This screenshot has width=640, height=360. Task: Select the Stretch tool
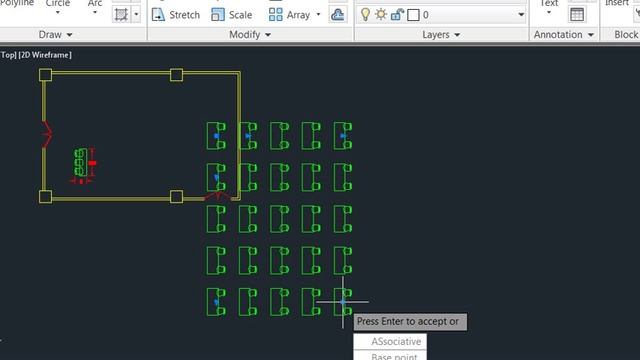(176, 15)
